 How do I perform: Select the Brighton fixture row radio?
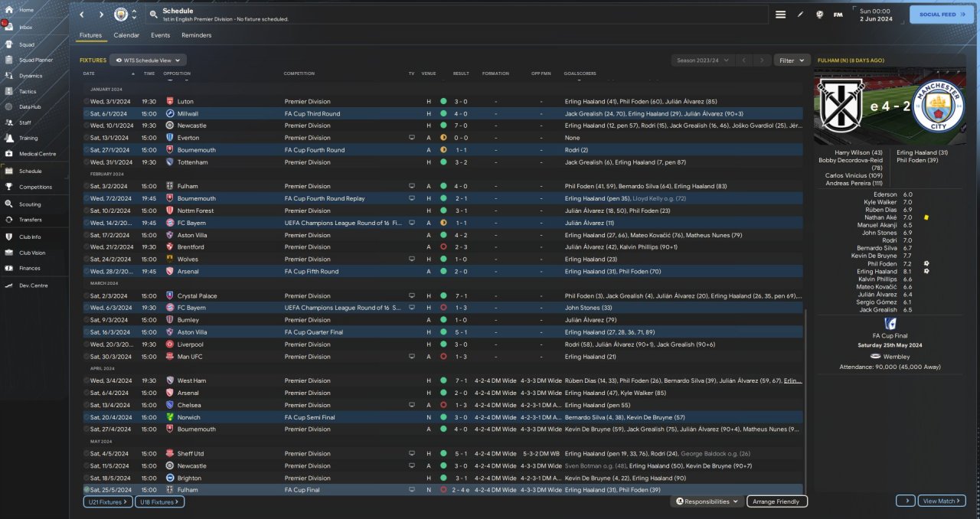(87, 478)
